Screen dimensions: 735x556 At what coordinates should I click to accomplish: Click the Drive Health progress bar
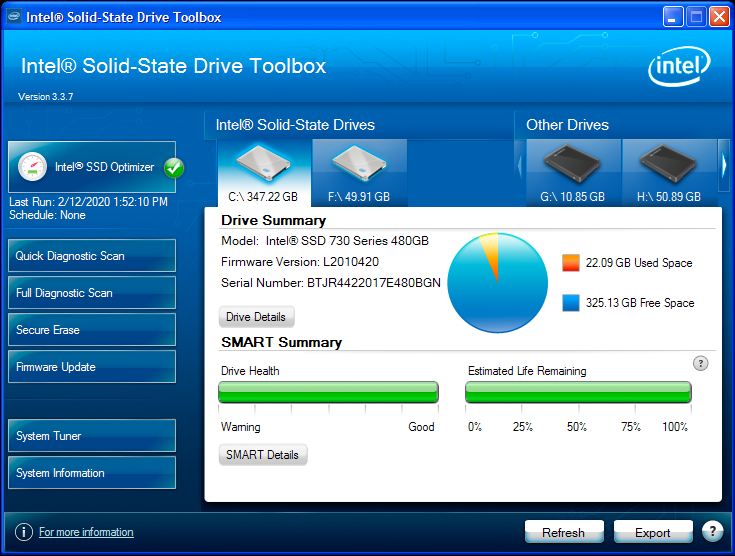click(x=328, y=392)
